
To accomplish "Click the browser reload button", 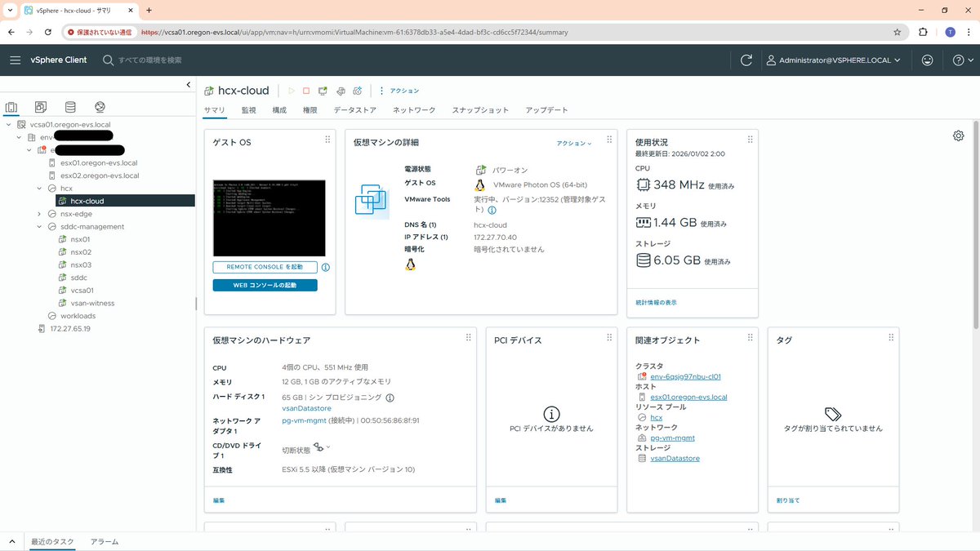I will (x=48, y=32).
